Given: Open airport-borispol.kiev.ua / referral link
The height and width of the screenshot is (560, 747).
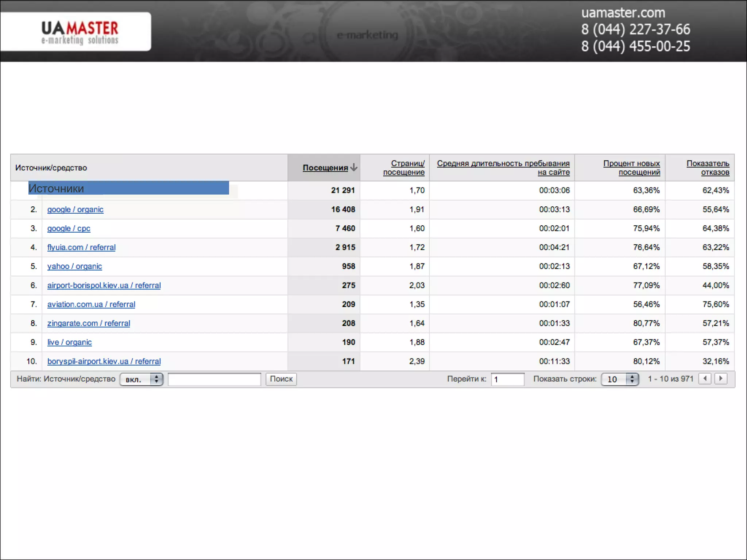Looking at the screenshot, I should click(x=104, y=285).
